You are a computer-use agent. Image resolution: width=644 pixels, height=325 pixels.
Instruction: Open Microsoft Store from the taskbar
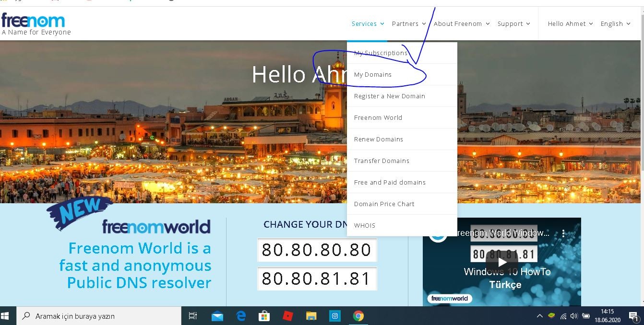click(x=264, y=316)
